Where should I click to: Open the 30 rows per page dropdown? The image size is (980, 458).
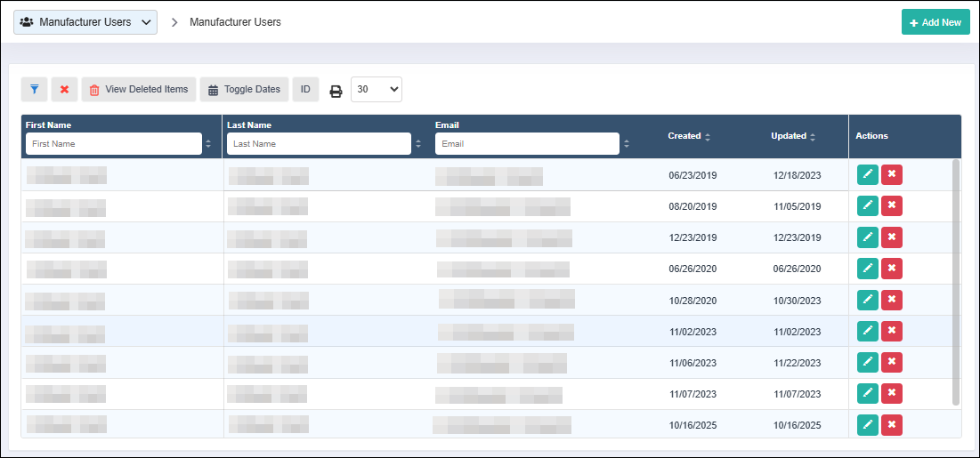pos(377,89)
